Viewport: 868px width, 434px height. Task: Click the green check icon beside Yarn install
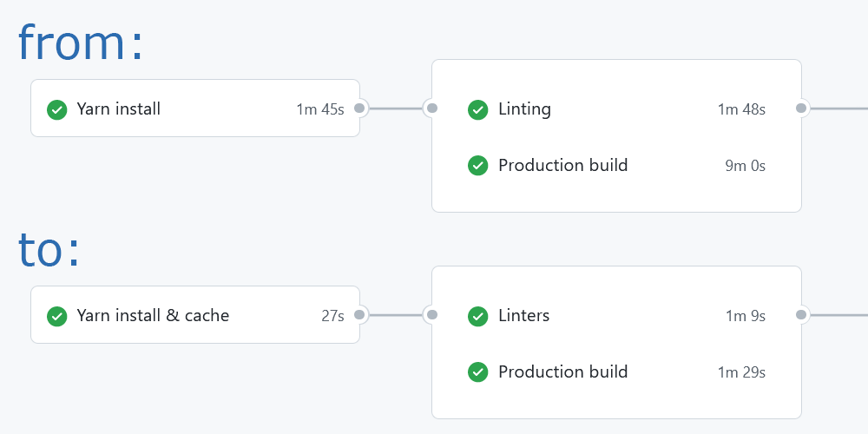[x=57, y=109]
